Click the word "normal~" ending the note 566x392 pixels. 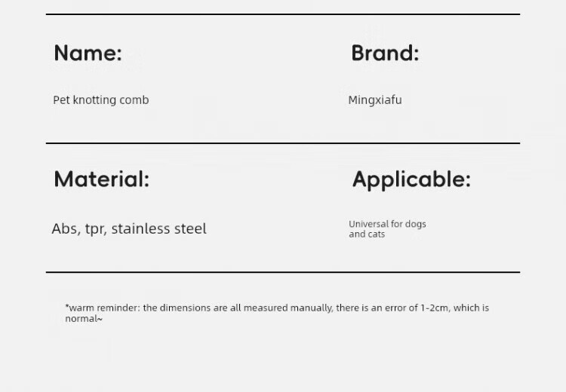83,319
